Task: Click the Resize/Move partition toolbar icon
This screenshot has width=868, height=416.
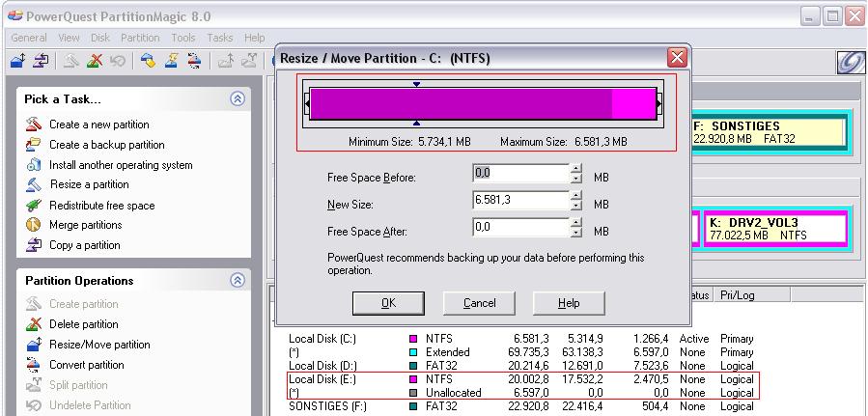Action: pyautogui.click(x=18, y=60)
